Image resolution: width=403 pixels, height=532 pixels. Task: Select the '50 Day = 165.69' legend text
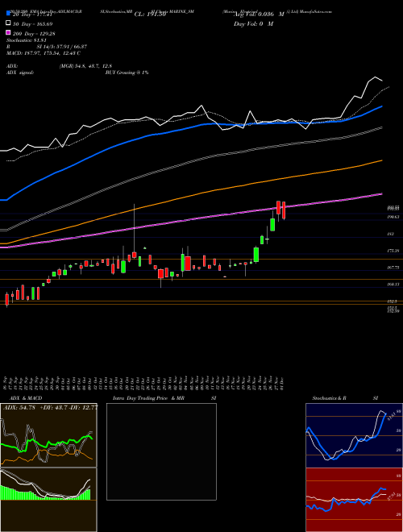click(33, 23)
